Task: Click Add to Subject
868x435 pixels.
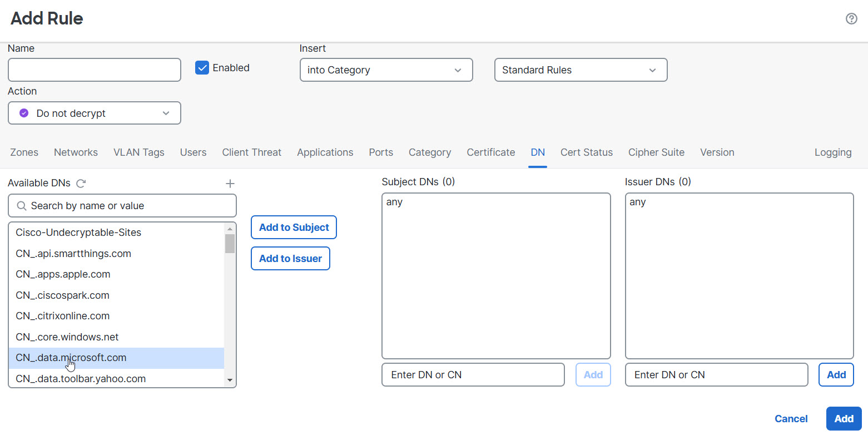Action: click(294, 227)
